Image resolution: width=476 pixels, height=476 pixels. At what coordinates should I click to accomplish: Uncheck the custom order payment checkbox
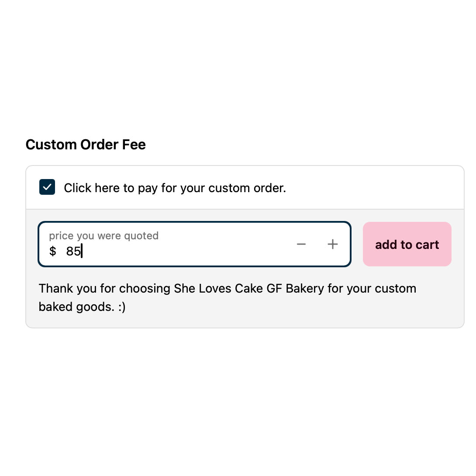click(47, 187)
